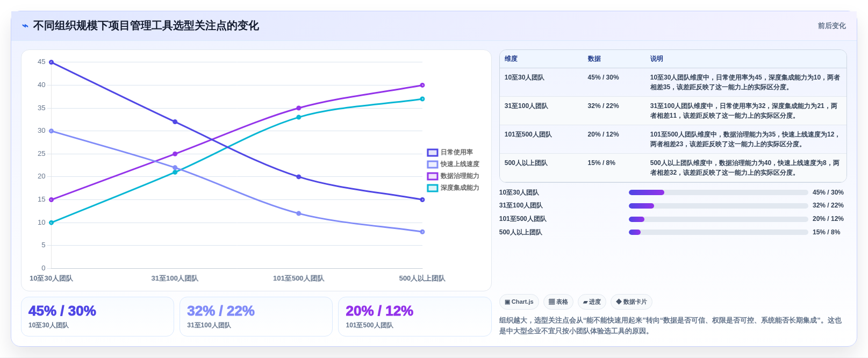
Task: Click 数据治理能力 data point at value 25
Action: 175,154
